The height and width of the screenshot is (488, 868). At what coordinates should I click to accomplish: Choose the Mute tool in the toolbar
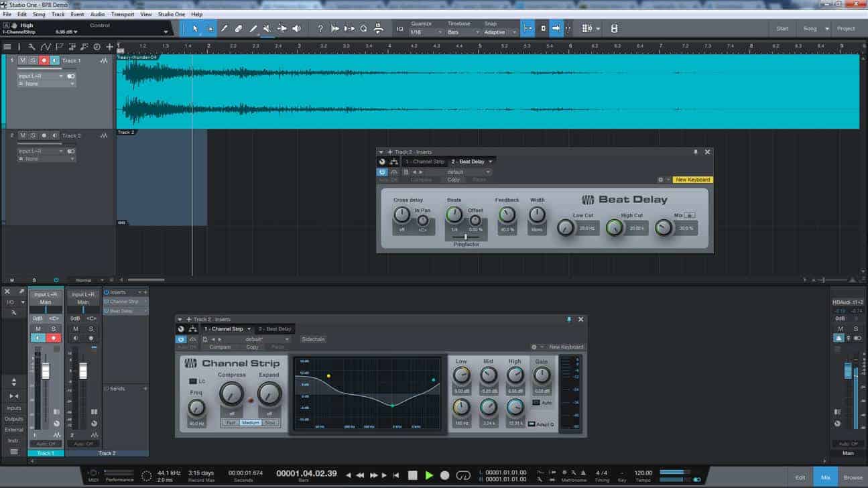tap(267, 29)
